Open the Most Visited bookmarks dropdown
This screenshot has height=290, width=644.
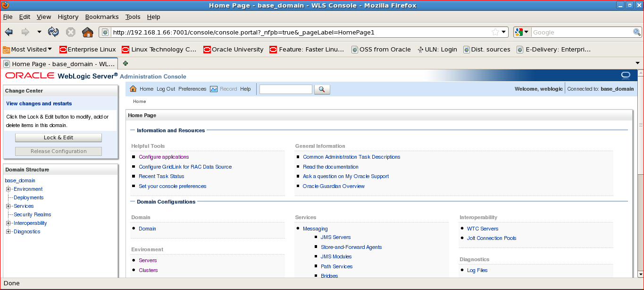pos(27,49)
